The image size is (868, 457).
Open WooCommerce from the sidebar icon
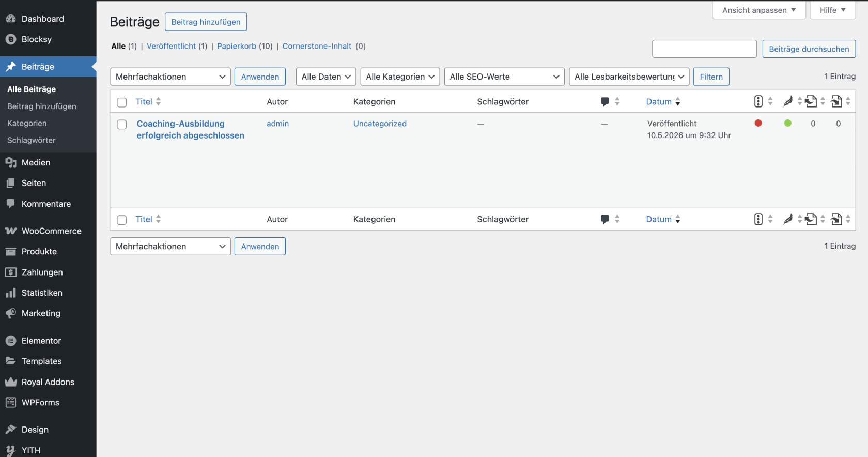(11, 231)
